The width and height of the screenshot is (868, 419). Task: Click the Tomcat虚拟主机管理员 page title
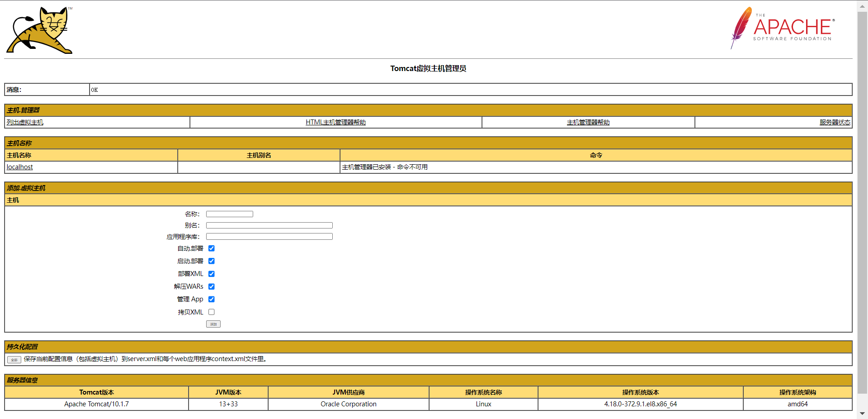[x=428, y=68]
